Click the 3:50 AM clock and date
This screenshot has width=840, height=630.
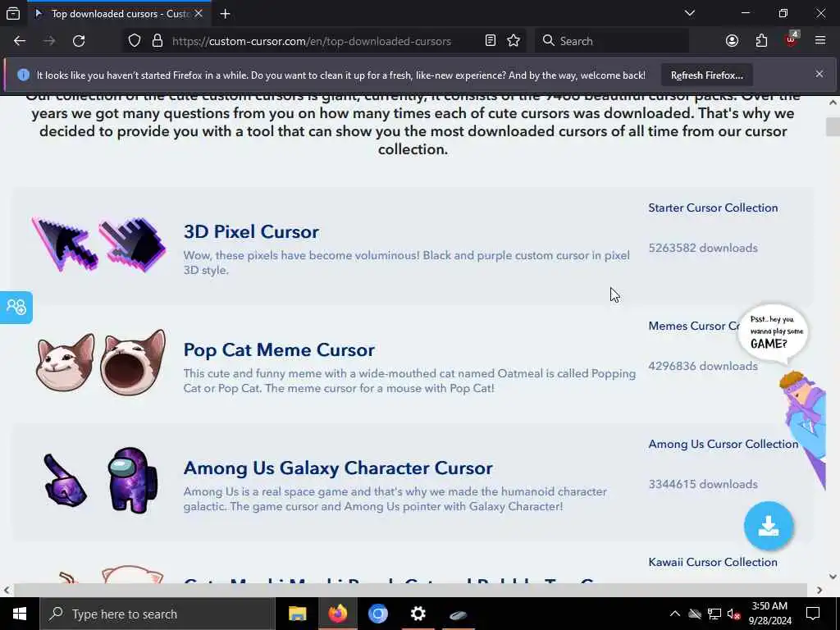coord(769,614)
